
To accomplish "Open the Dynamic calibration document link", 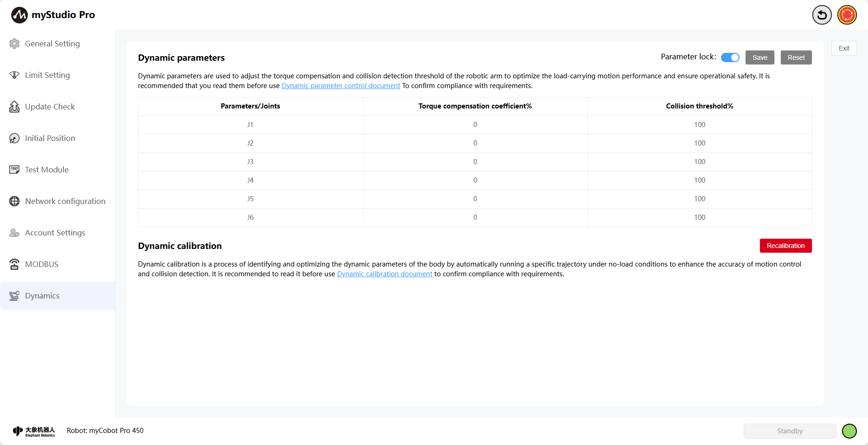I will click(x=384, y=274).
